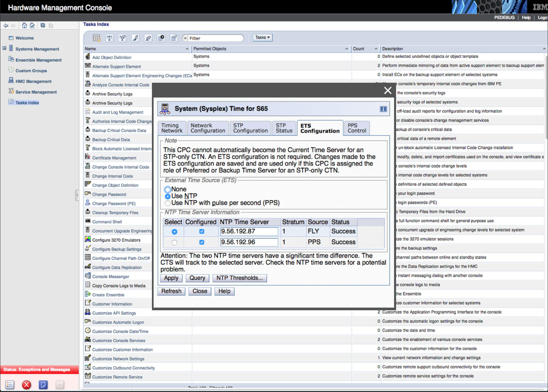Screen dimensions: 548x392
Task: Sort by the Description column header
Action: [463, 49]
